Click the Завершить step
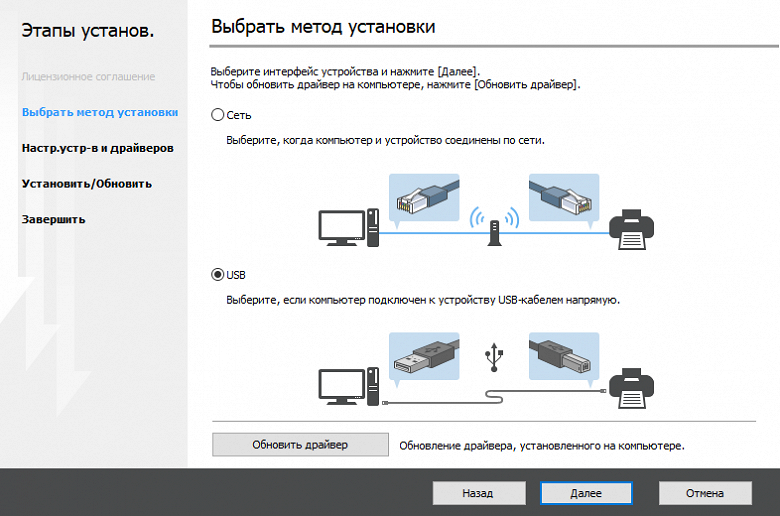The width and height of the screenshot is (780, 516). click(53, 219)
